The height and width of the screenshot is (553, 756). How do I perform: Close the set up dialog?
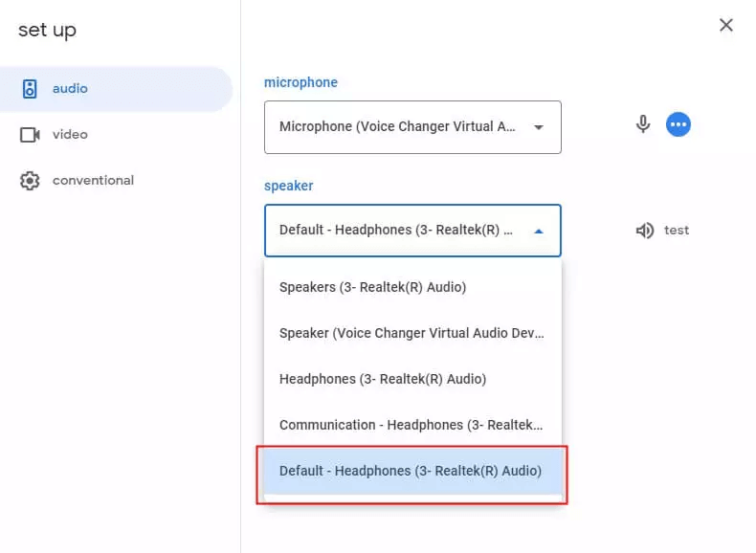point(726,26)
